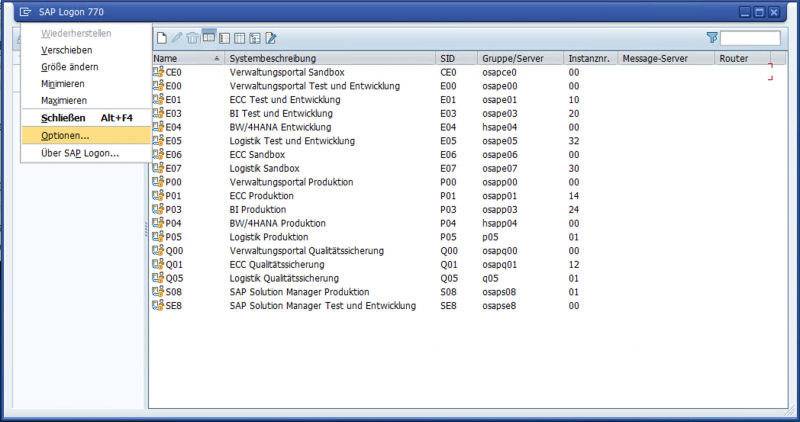Click the Wiederherstellen menu entry
This screenshot has height=422, width=800.
point(86,33)
